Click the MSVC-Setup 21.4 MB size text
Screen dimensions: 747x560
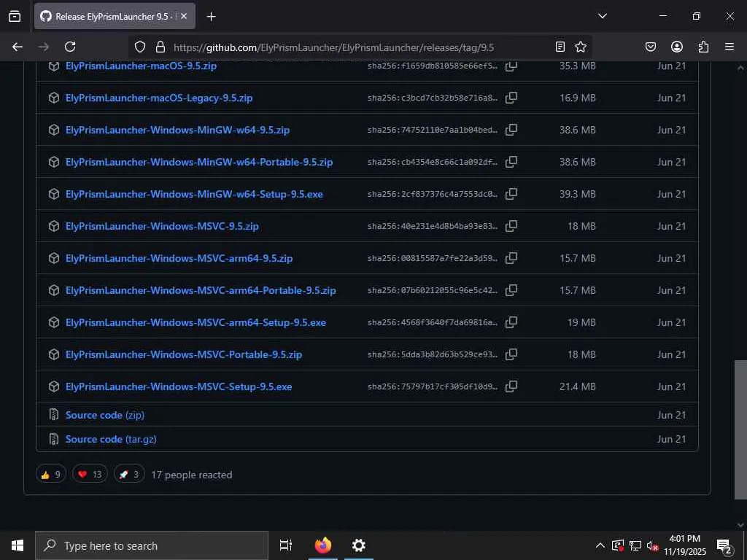click(x=578, y=386)
